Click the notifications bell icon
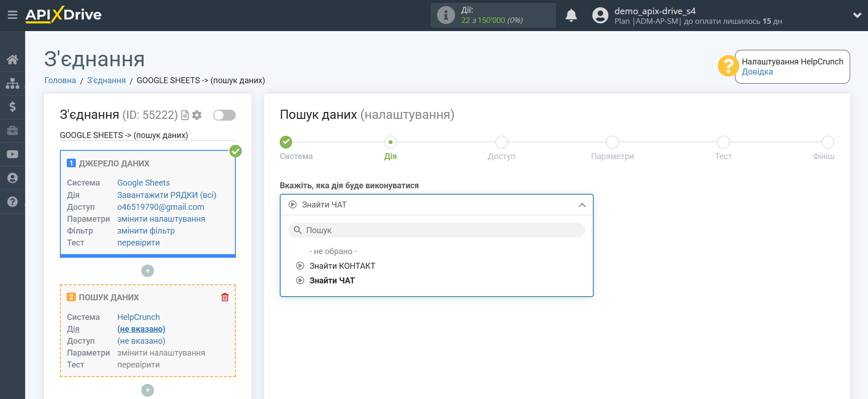The height and width of the screenshot is (399, 868). (x=571, y=16)
